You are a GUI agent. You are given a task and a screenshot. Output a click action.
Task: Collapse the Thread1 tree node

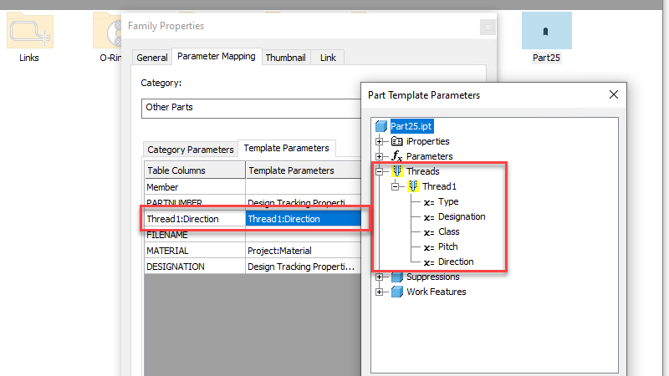tap(395, 187)
